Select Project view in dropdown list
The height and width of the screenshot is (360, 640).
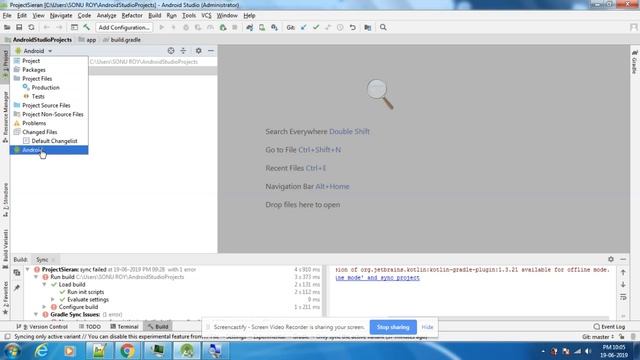pos(49,60)
